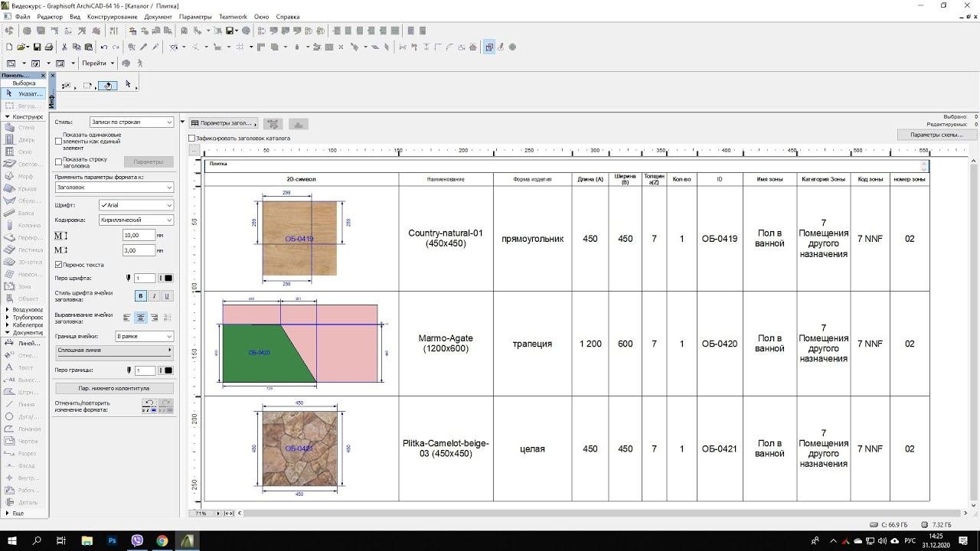Open the Teamwork menu
Image resolution: width=980 pixels, height=551 pixels.
click(233, 17)
